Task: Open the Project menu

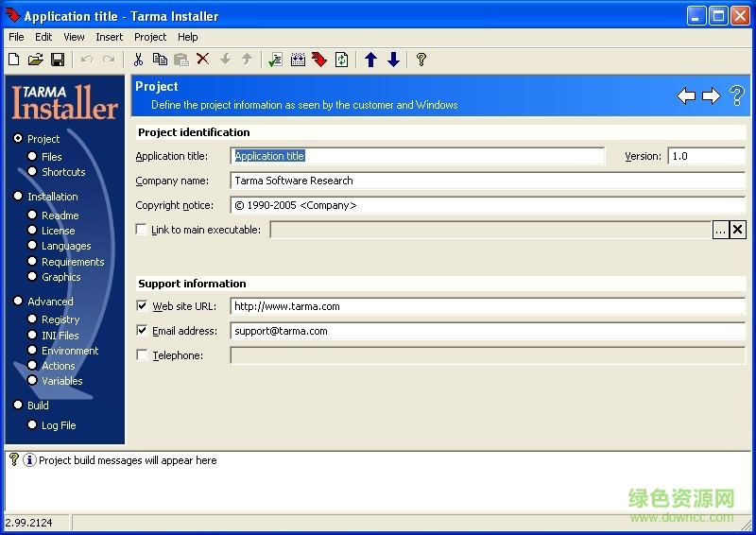Action: click(150, 37)
